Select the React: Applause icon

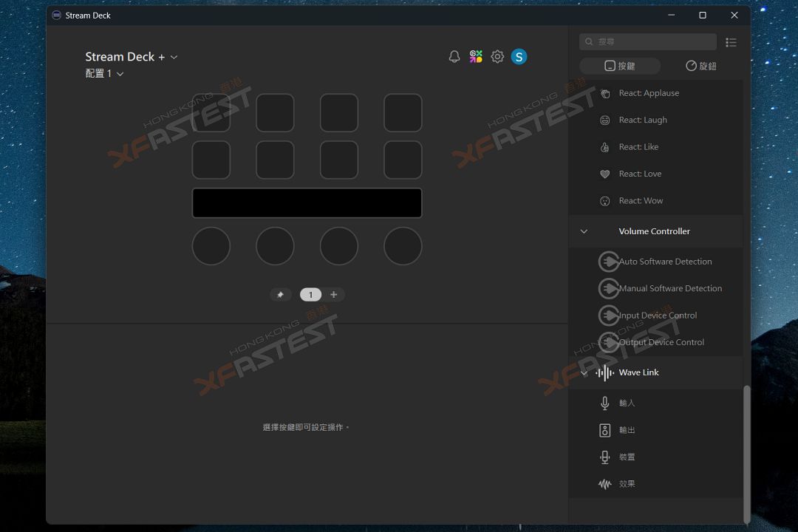[604, 93]
